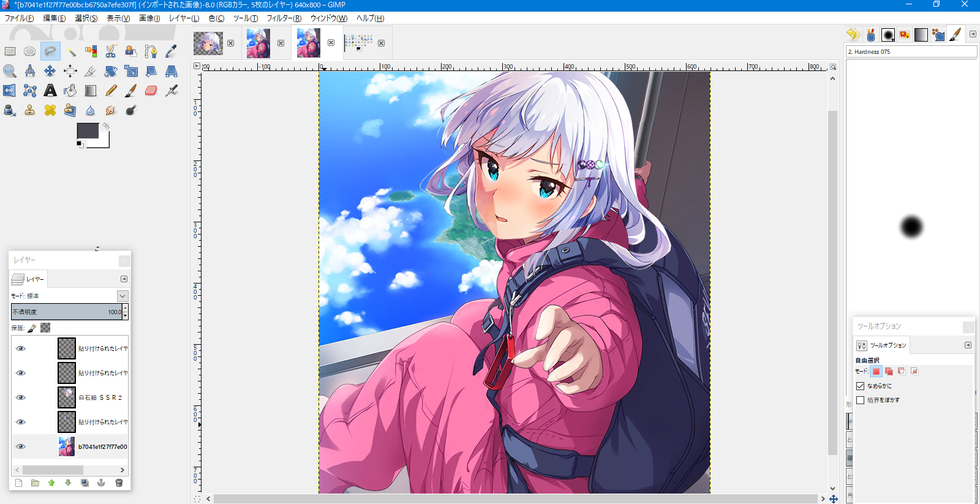Open レイヤー(L) menu

pyautogui.click(x=184, y=18)
